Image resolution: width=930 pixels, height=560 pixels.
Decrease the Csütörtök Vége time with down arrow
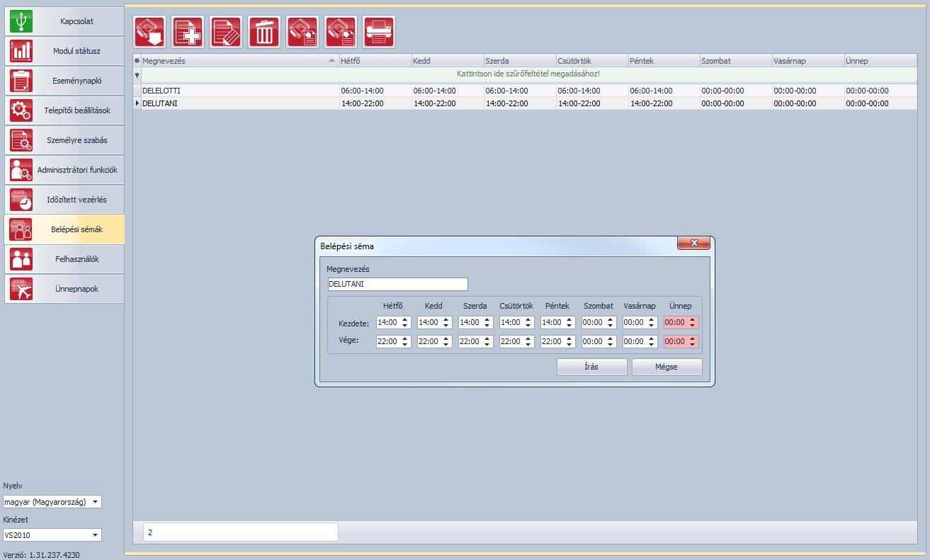pos(528,345)
